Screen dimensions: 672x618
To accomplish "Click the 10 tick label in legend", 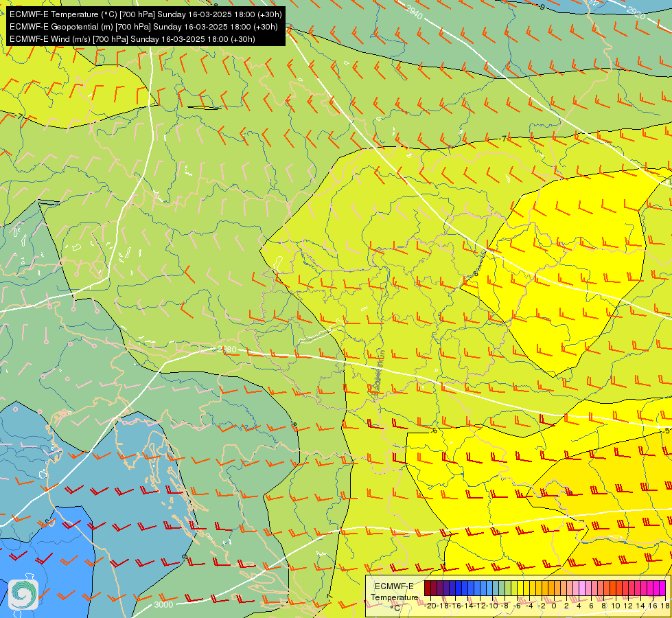I will coord(616,606).
